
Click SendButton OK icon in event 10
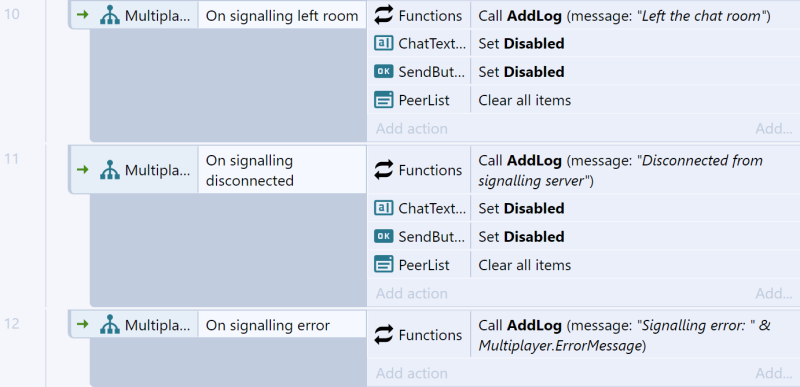384,71
